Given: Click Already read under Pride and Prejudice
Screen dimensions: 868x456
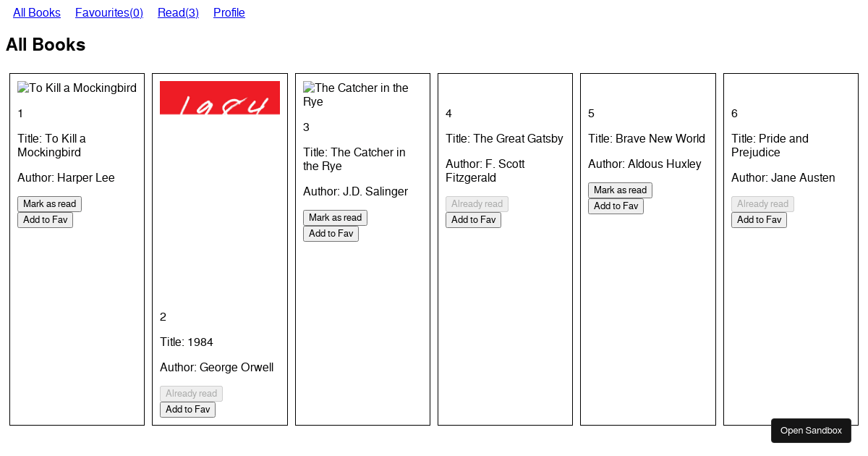Looking at the screenshot, I should coord(762,204).
